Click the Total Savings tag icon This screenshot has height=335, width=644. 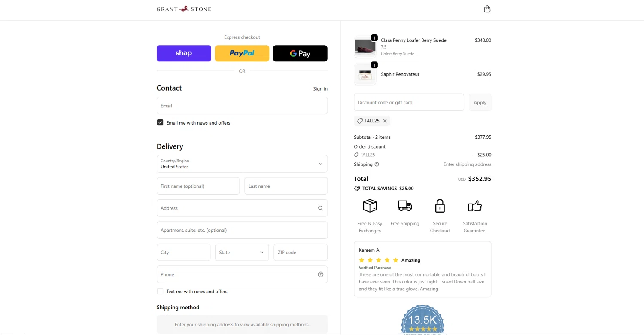click(357, 189)
